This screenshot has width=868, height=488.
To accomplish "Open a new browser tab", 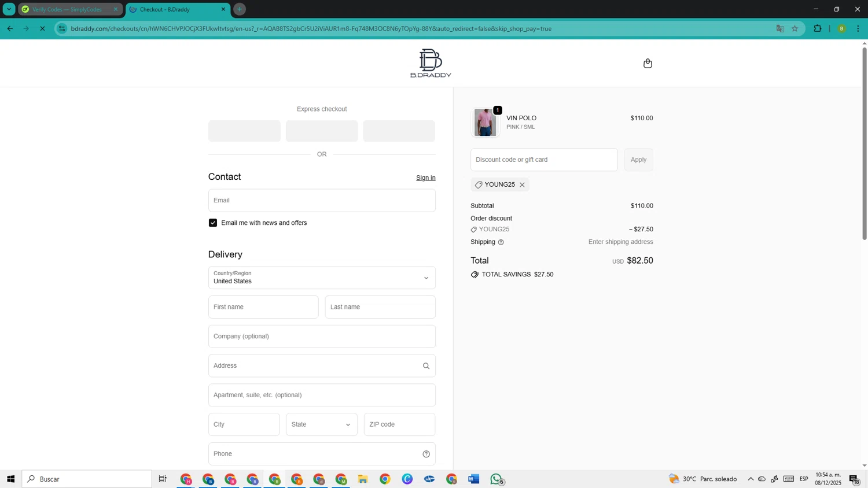I will tap(240, 9).
